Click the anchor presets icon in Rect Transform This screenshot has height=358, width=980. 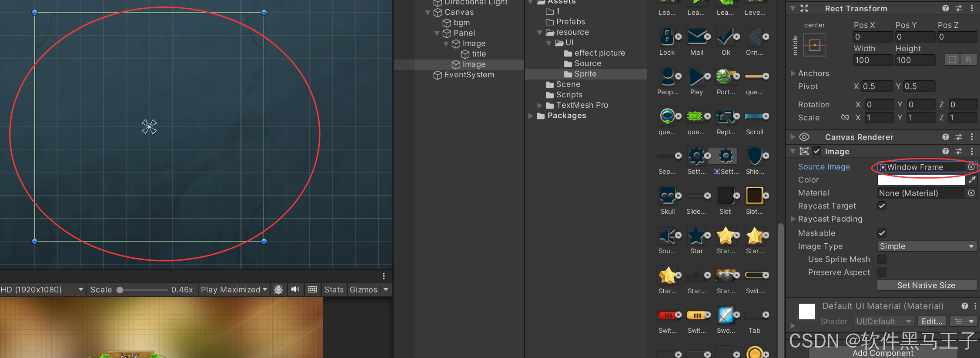[815, 45]
